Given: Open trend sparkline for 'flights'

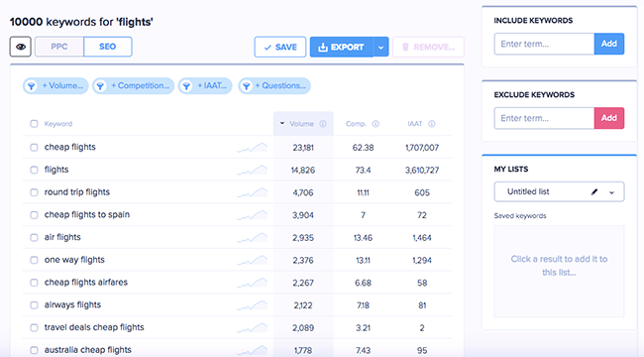Looking at the screenshot, I should 253,170.
